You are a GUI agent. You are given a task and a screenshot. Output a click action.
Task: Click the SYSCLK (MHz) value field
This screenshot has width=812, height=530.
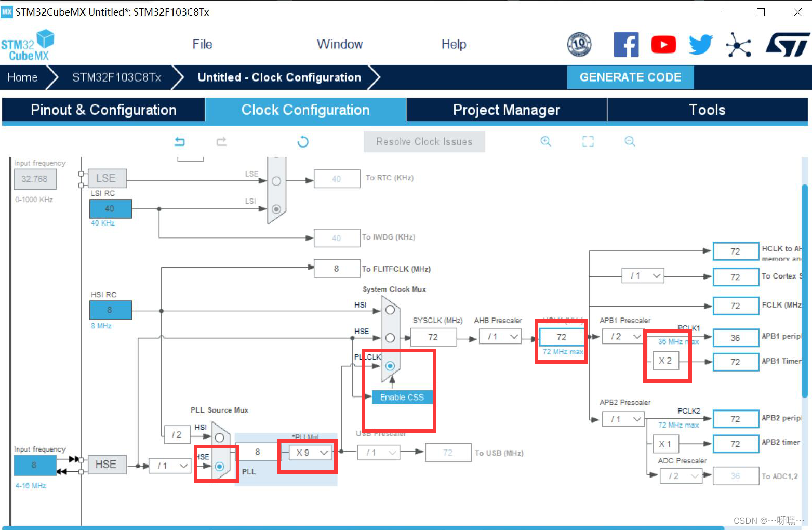click(433, 337)
